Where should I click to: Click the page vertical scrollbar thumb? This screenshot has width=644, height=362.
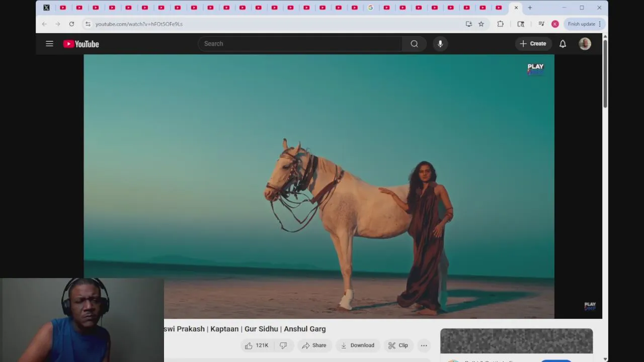pyautogui.click(x=605, y=73)
